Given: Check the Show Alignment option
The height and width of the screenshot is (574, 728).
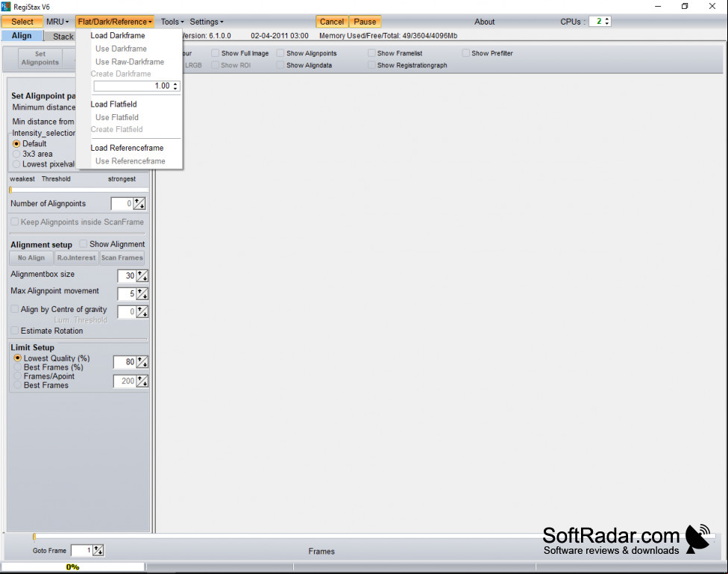Looking at the screenshot, I should 83,243.
